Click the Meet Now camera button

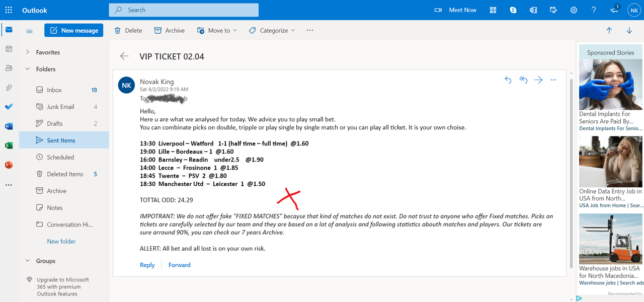pyautogui.click(x=455, y=10)
